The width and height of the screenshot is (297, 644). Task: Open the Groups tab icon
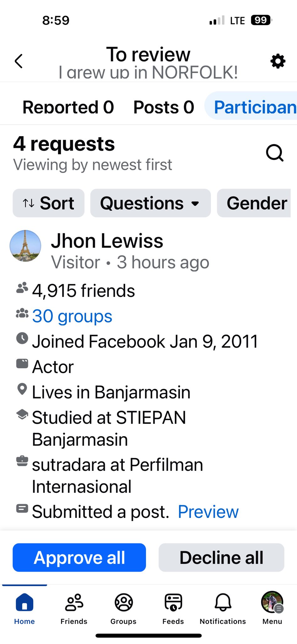[x=124, y=602]
